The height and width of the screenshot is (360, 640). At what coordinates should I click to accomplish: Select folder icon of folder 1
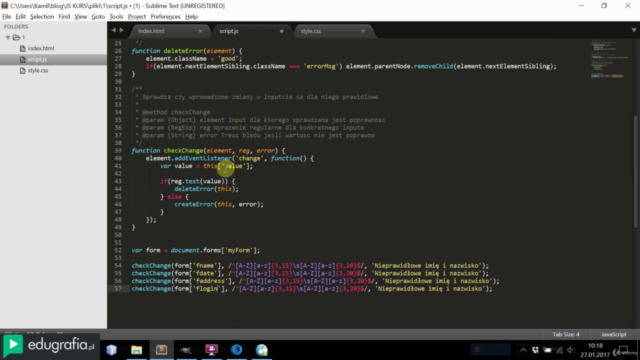tap(16, 38)
